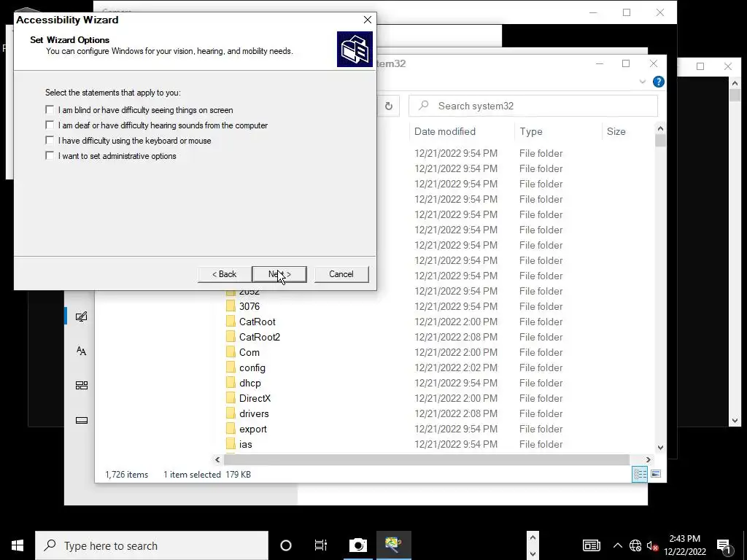Open the Taskbar sidebar icon in Settings window
The width and height of the screenshot is (747, 560).
82,421
